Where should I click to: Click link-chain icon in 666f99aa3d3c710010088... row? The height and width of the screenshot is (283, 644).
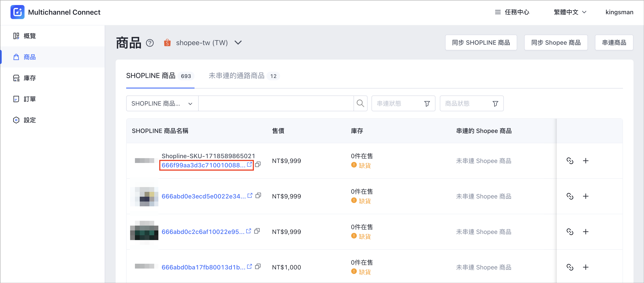(570, 161)
